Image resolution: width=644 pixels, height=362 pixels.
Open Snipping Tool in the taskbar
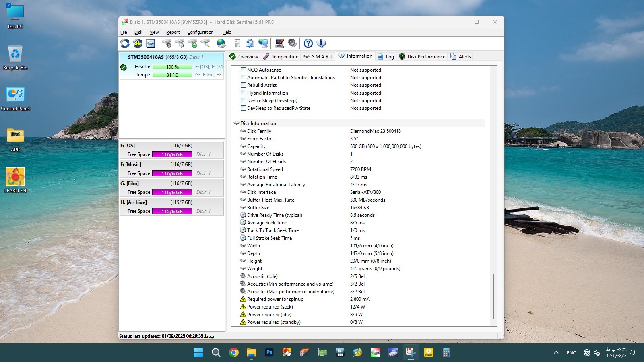(x=411, y=353)
